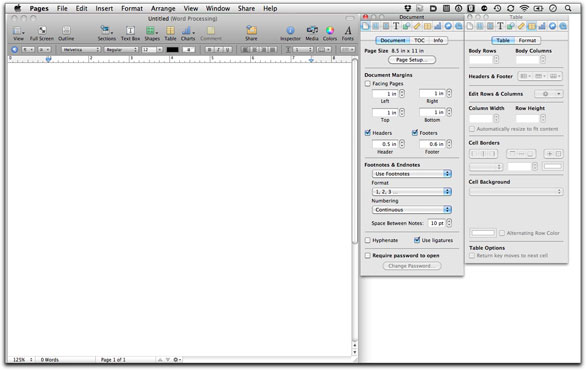
Task: Click the Header distance 0.5 in field
Action: point(385,144)
